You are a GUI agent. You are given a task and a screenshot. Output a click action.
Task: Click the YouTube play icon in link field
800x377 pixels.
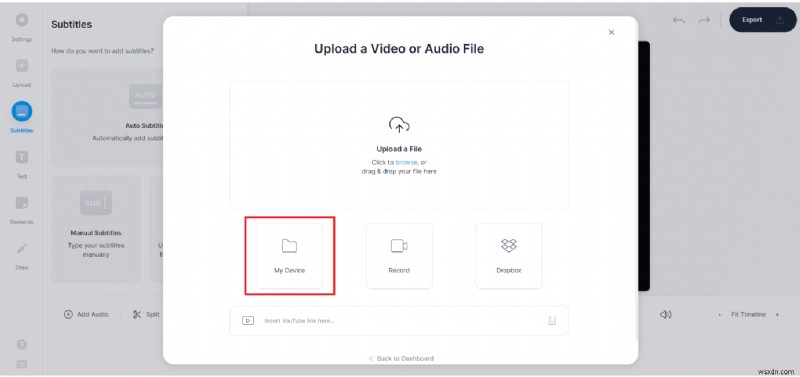point(248,321)
